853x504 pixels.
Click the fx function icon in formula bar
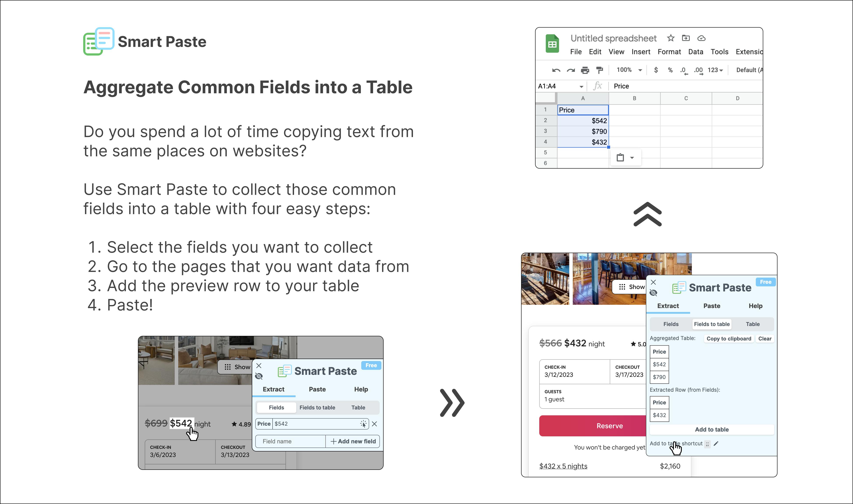click(598, 86)
